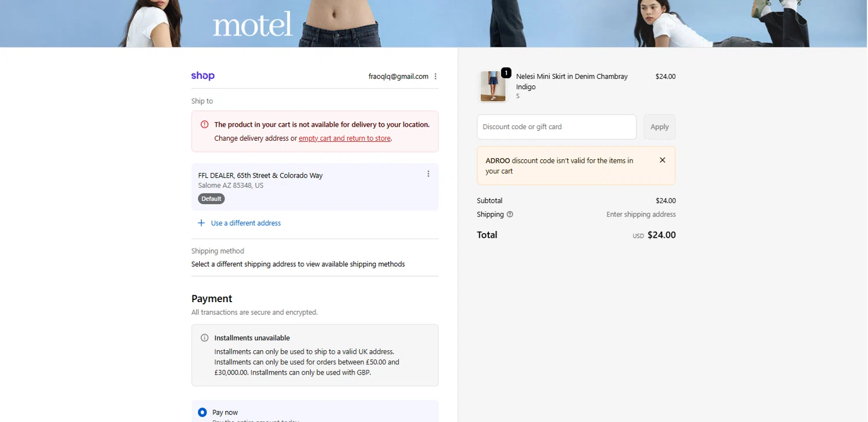Screen dimensions: 868x422
Task: Select the Pay now radio button
Action: tap(202, 412)
